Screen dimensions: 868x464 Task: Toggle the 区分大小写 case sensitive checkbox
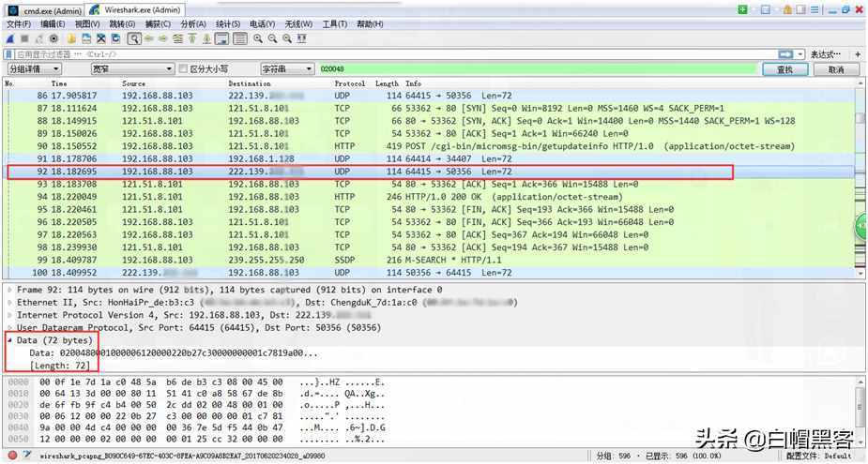point(183,68)
